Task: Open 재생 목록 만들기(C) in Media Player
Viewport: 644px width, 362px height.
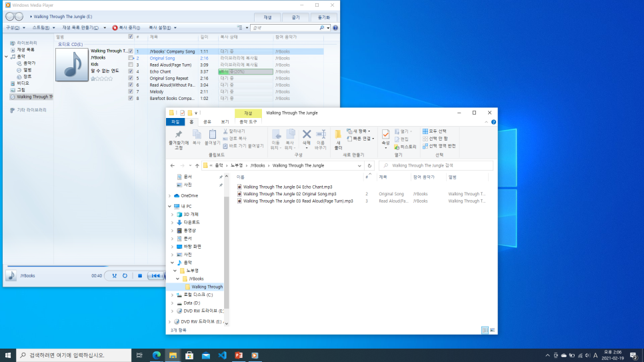Action: pyautogui.click(x=84, y=27)
